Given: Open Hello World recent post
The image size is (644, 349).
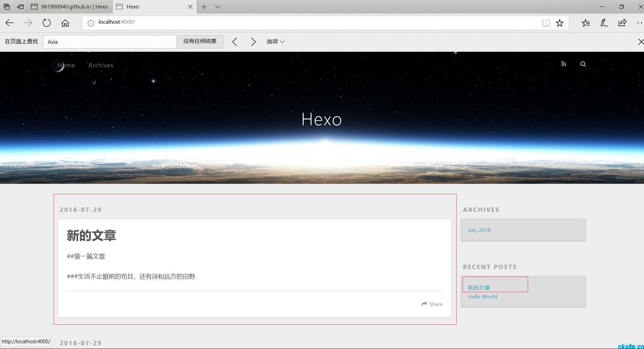Looking at the screenshot, I should (482, 297).
